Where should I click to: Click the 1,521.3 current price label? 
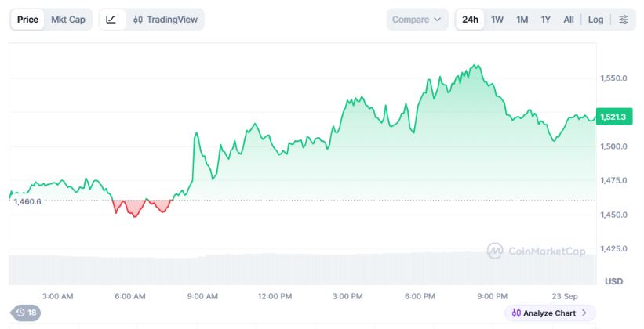point(614,117)
